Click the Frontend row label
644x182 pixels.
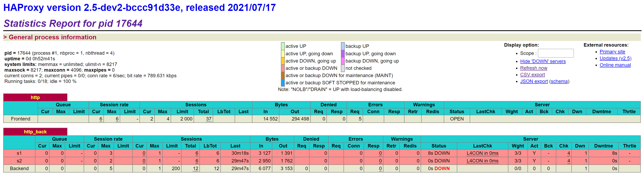point(21,119)
